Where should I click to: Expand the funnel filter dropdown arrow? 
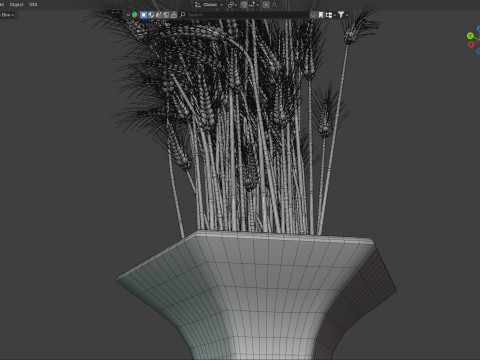click(x=347, y=15)
